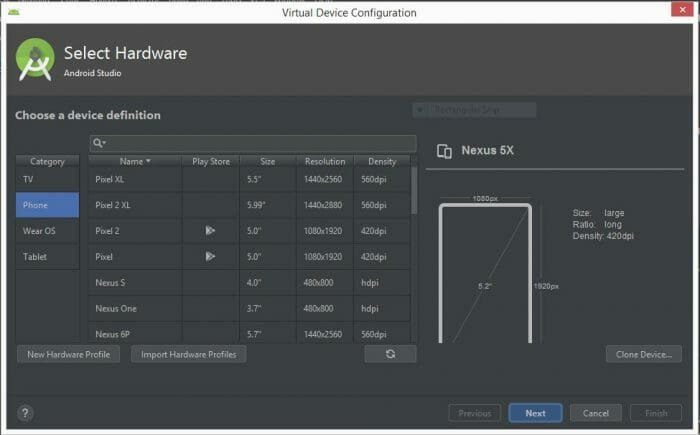Click the 1440x2880 resolution cell

coord(323,205)
